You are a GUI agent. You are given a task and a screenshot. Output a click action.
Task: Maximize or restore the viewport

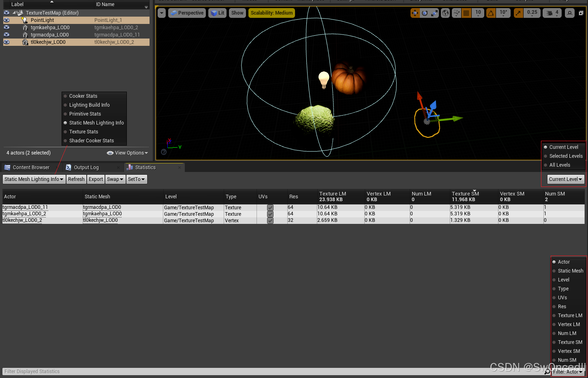click(581, 13)
